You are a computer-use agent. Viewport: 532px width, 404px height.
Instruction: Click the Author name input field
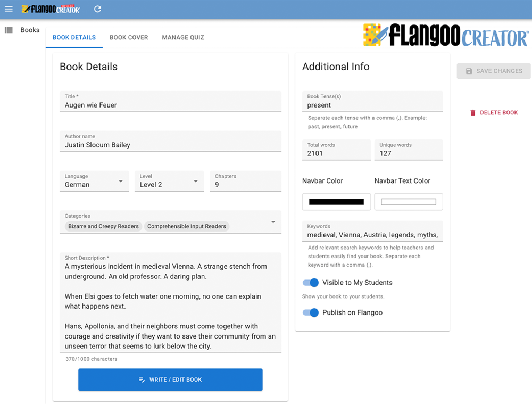click(x=170, y=145)
